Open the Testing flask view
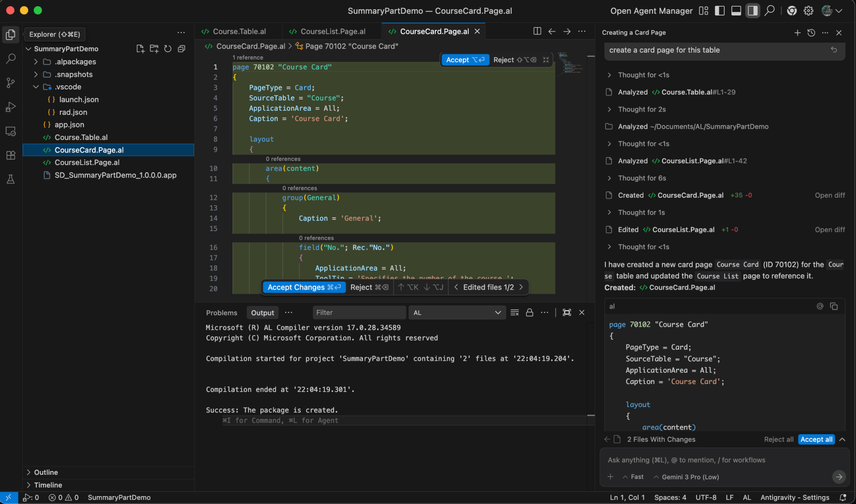Viewport: 856px width, 504px height. pyautogui.click(x=11, y=179)
